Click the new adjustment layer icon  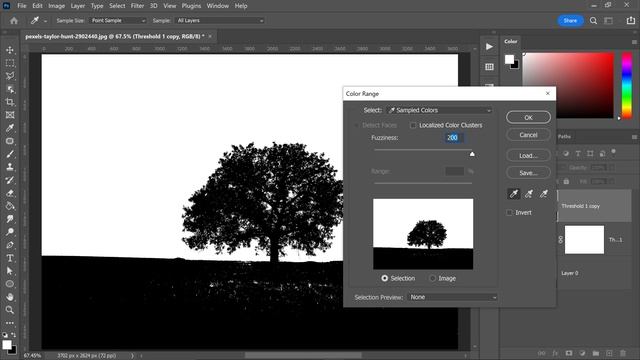tap(582, 353)
